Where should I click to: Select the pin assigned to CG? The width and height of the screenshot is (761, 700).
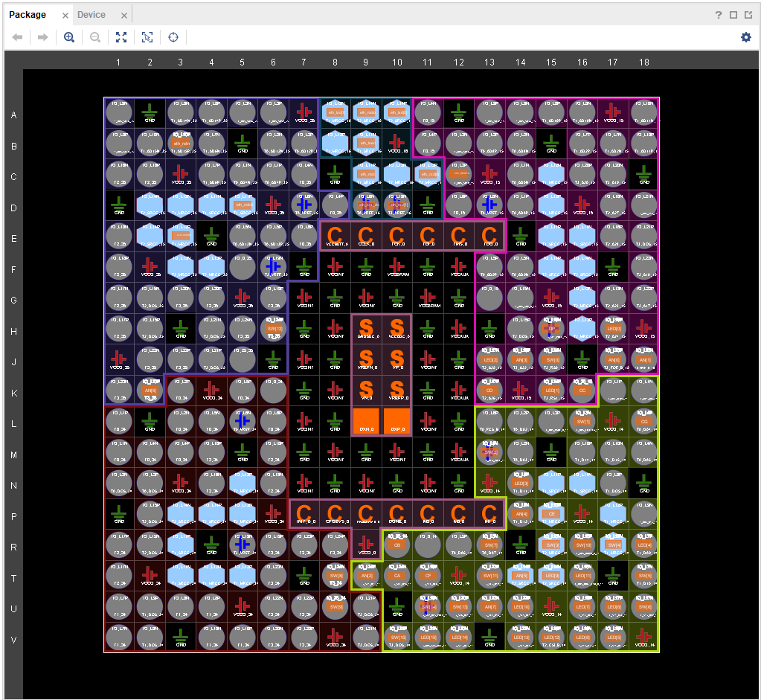pyautogui.click(x=643, y=421)
